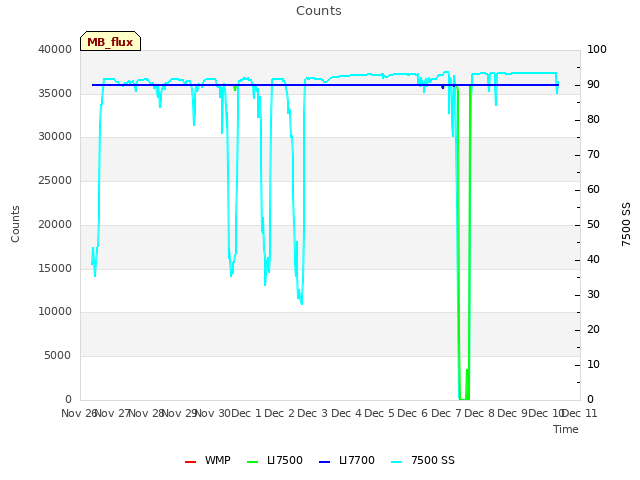Click the left Counts axis label
The width and height of the screenshot is (640, 480).
click(15, 224)
